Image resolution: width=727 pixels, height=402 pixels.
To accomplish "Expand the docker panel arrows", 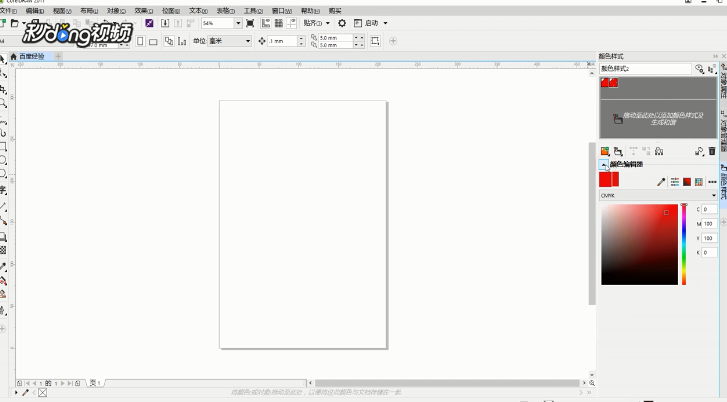I will 715,56.
